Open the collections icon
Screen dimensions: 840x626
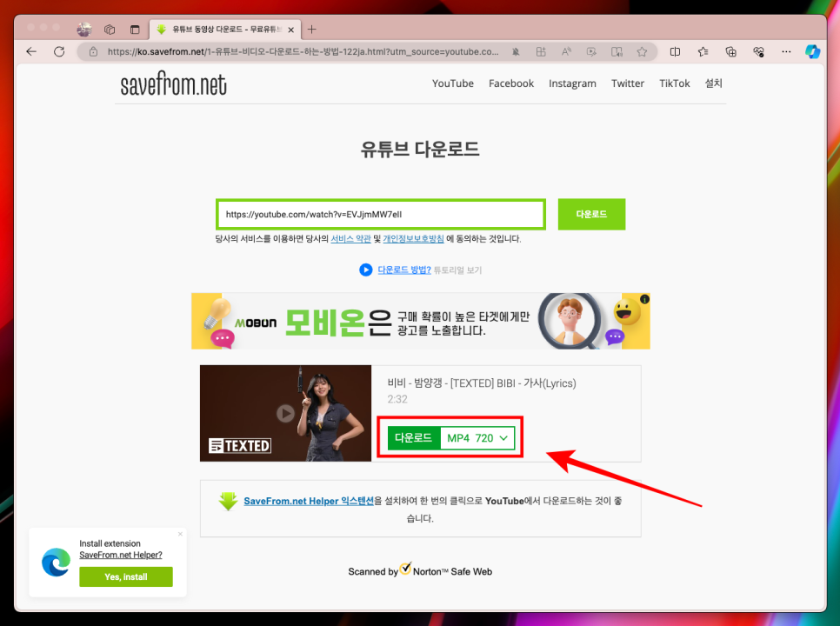click(x=730, y=51)
